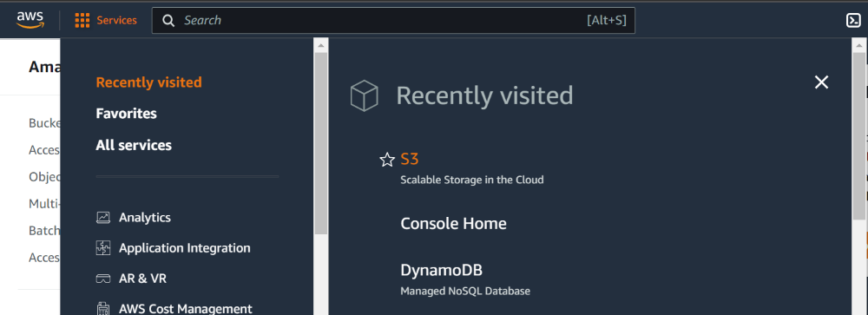
Task: Open the DynamoDB service link
Action: tap(441, 270)
